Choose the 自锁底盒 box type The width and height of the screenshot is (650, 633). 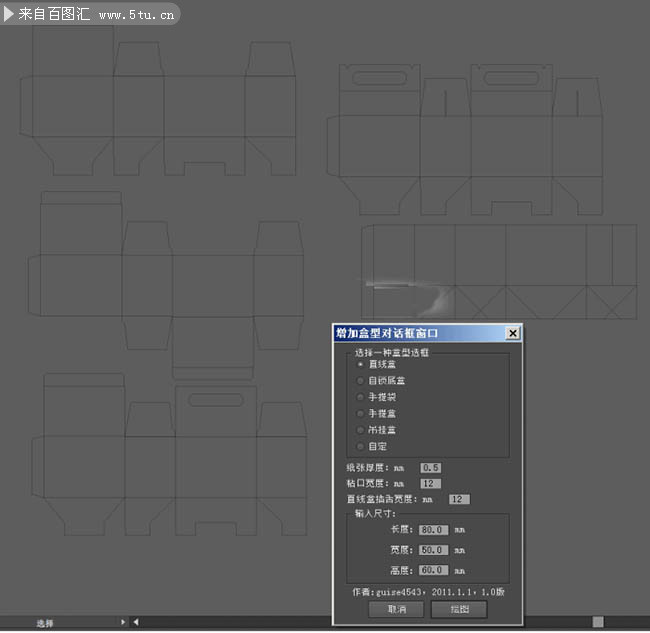point(360,381)
